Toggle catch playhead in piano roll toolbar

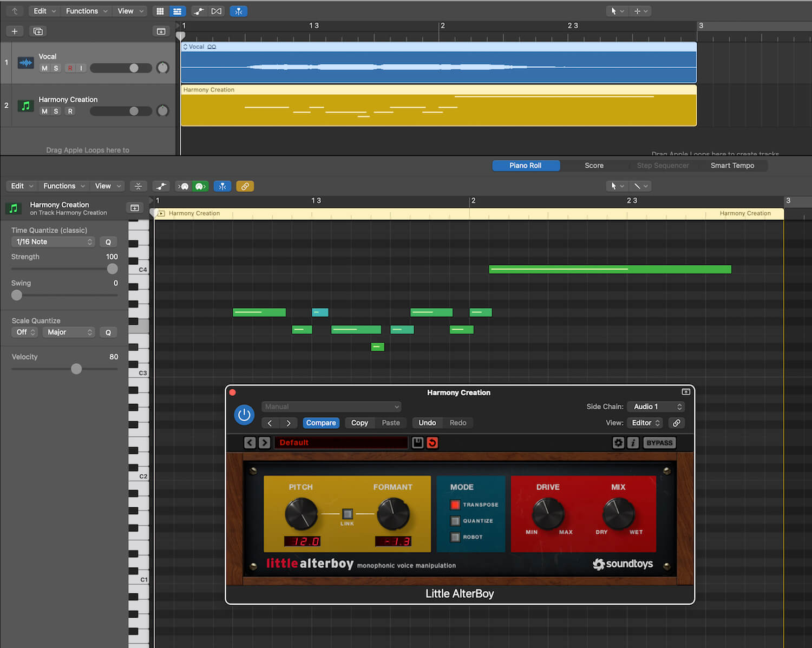click(x=222, y=186)
